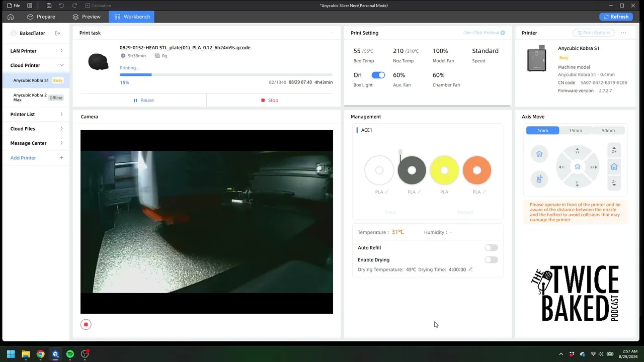
Task: Edit the dark gray spool PLA filament
Action: pyautogui.click(x=419, y=192)
